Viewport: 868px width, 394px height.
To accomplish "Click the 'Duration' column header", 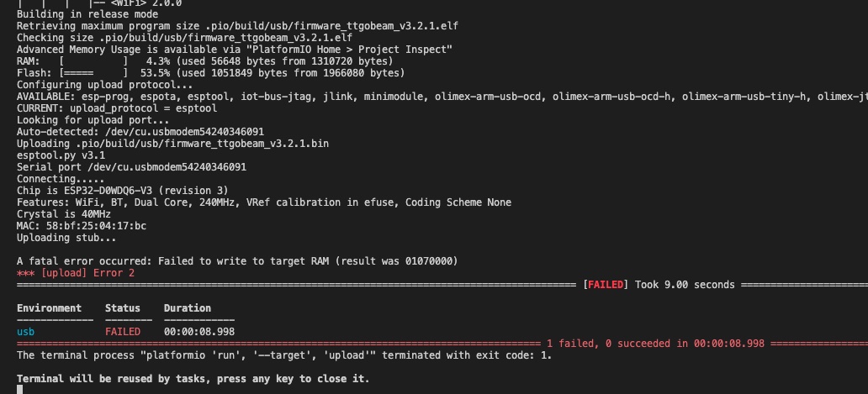I will 187,307.
